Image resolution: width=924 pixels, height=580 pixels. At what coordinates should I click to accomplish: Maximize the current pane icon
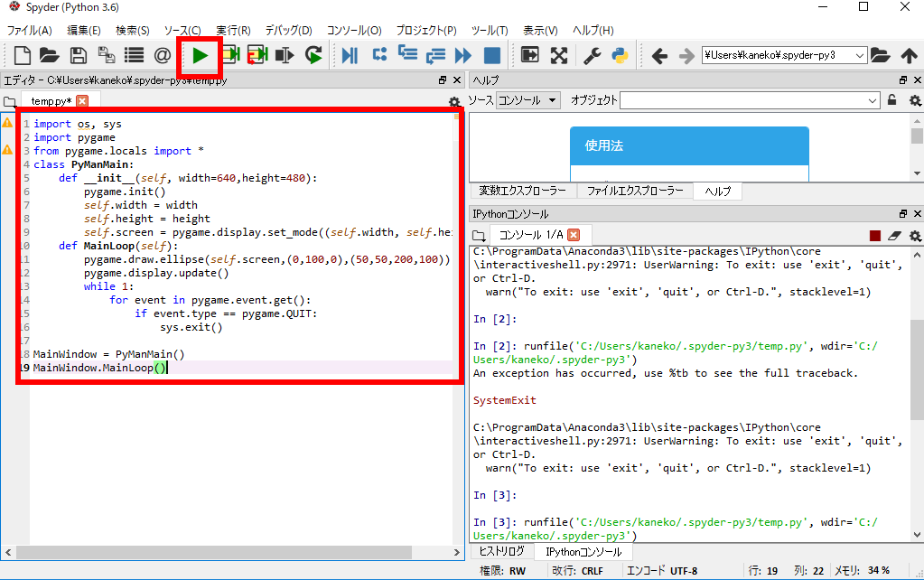pos(530,55)
